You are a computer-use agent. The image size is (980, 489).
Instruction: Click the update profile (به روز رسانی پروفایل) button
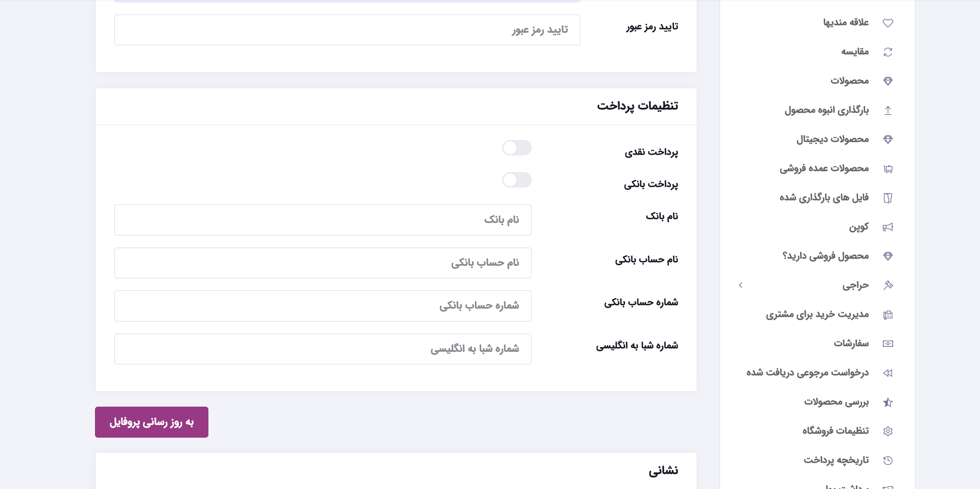tap(152, 422)
